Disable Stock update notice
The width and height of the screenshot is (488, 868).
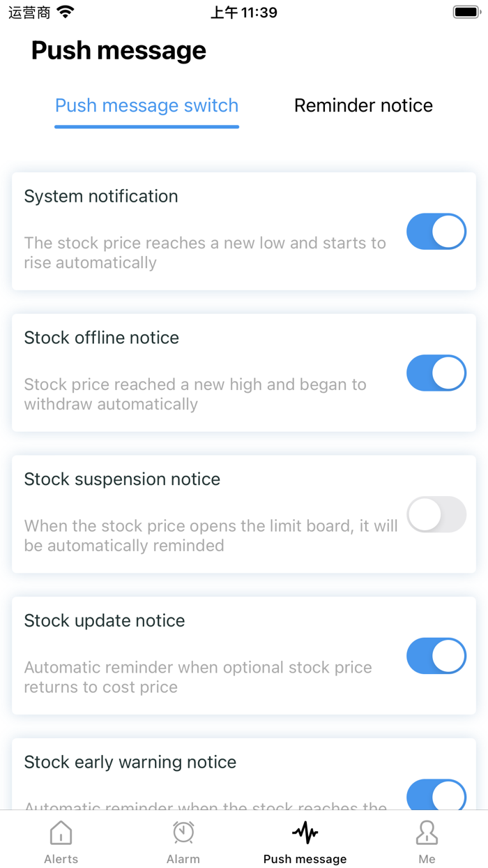click(x=436, y=656)
